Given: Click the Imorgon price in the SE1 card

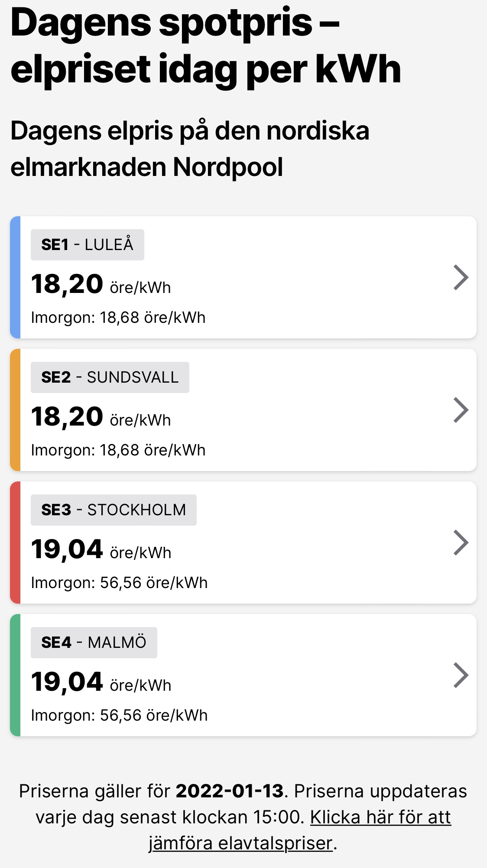Looking at the screenshot, I should [x=118, y=318].
